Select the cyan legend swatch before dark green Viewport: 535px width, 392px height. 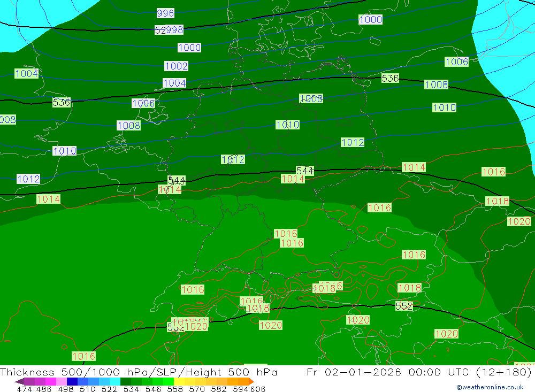point(115,381)
